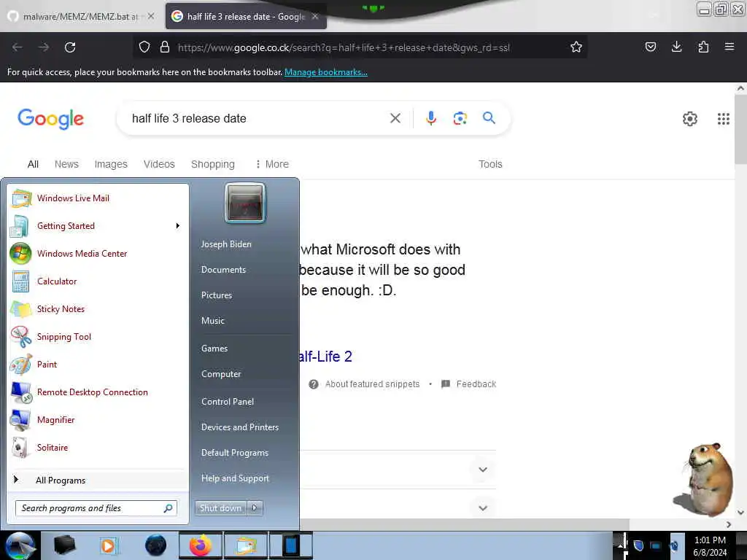
Task: Reload the page in Firefox
Action: [70, 47]
